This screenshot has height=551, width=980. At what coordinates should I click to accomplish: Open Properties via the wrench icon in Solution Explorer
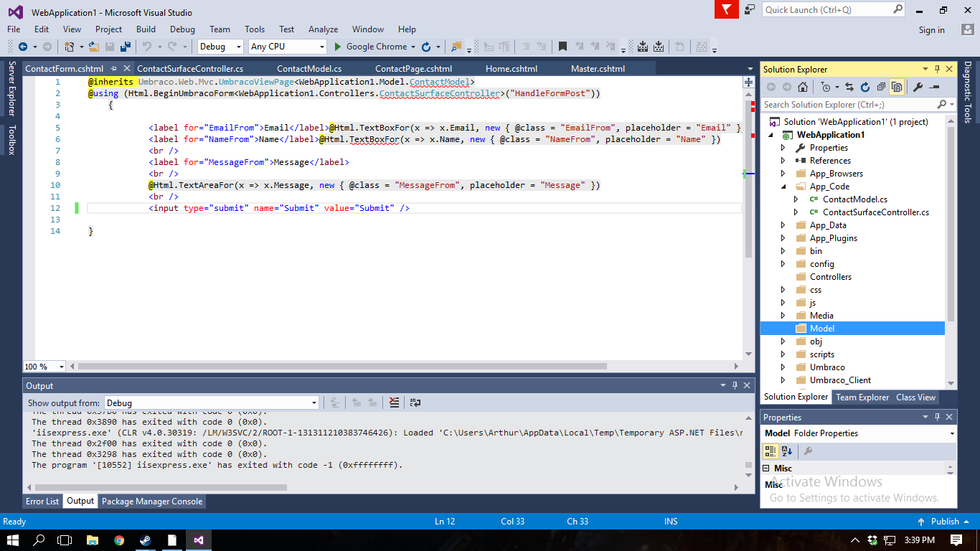[x=918, y=87]
